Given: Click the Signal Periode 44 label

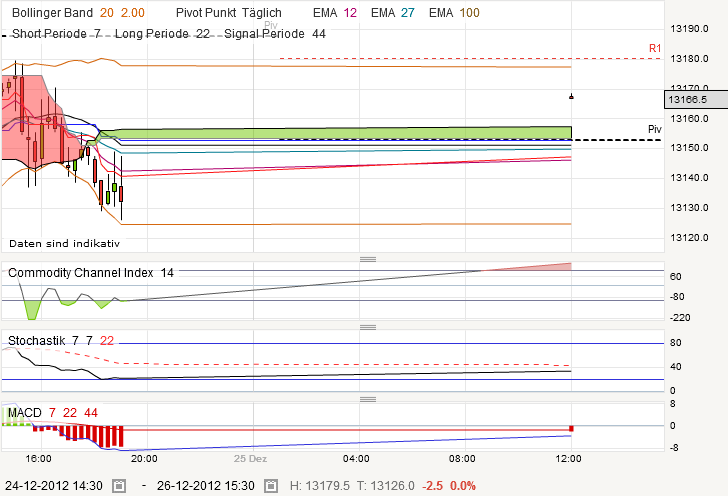Looking at the screenshot, I should (275, 33).
